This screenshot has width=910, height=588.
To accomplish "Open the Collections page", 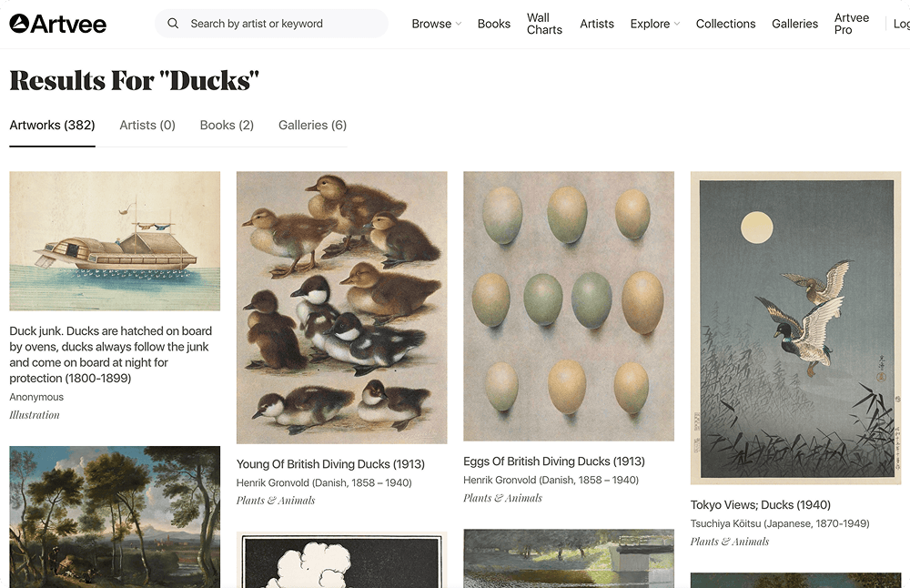I will click(725, 24).
